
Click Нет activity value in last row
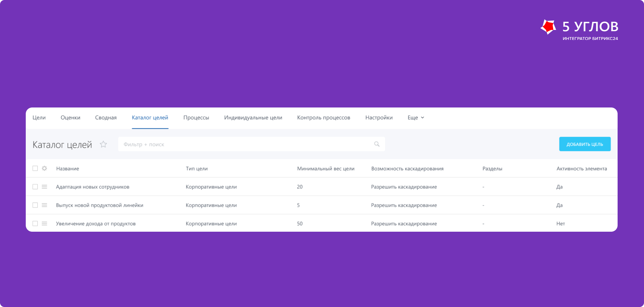click(x=561, y=223)
